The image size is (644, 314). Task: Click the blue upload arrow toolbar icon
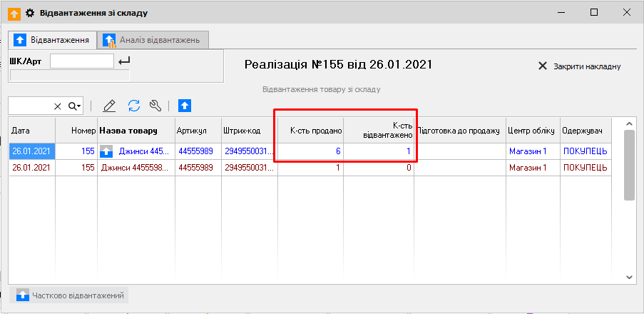click(185, 106)
